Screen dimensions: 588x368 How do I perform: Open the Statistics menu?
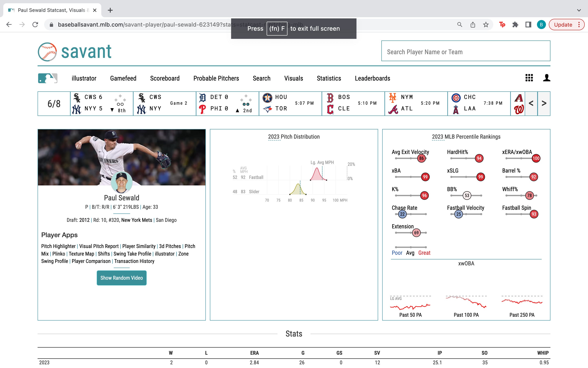pos(329,78)
